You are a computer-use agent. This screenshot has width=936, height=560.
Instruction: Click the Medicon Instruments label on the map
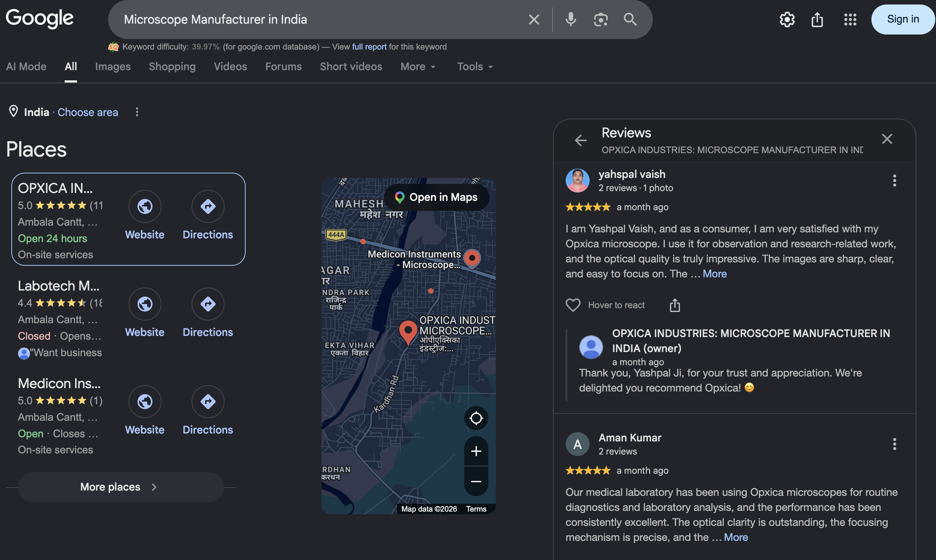(414, 259)
